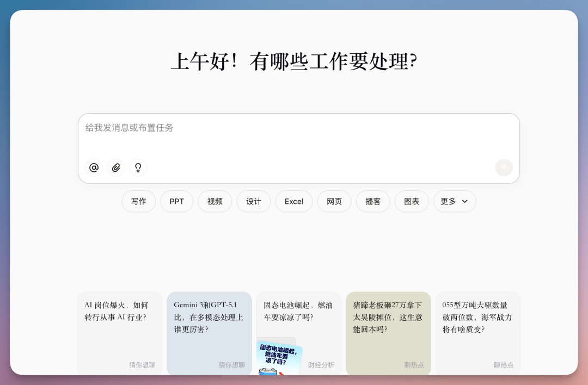Open the AI 岗位爆火 suggestion card

120,321
